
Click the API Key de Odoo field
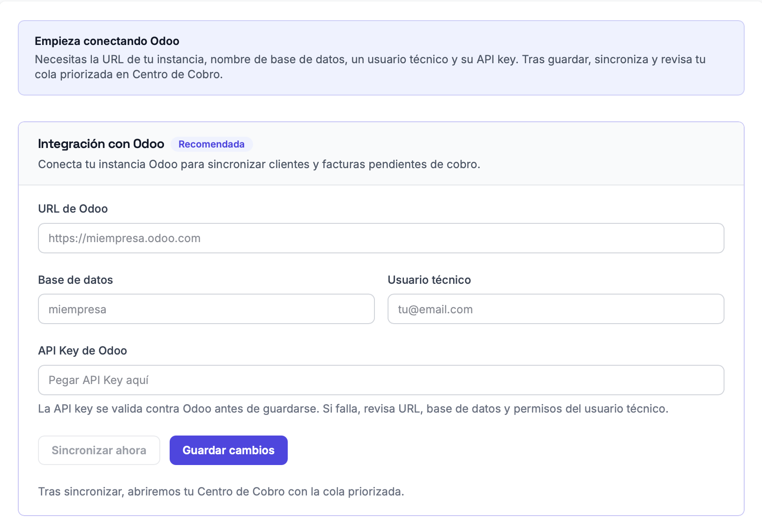(x=381, y=380)
